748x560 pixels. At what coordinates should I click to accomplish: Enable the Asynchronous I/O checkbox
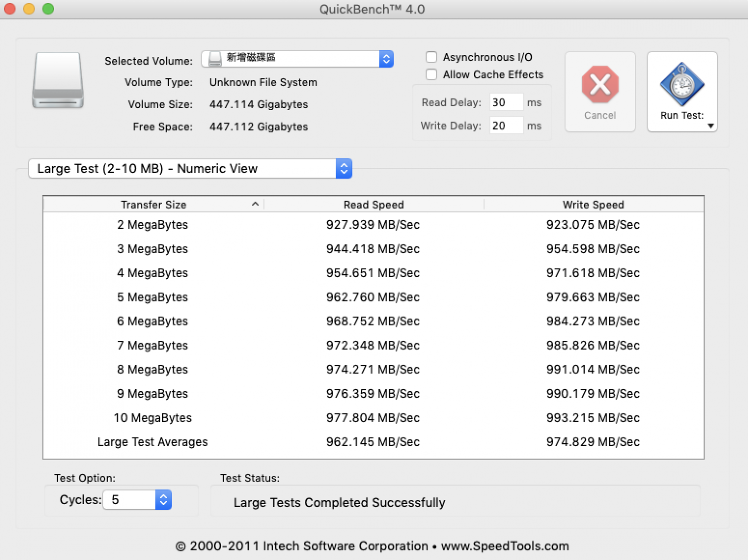click(x=431, y=57)
